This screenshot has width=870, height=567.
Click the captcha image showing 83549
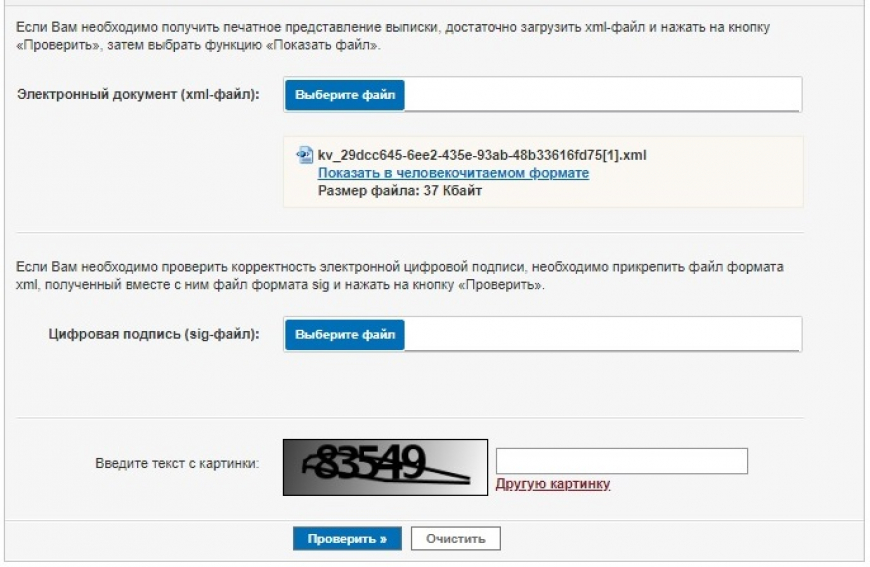tap(385, 467)
